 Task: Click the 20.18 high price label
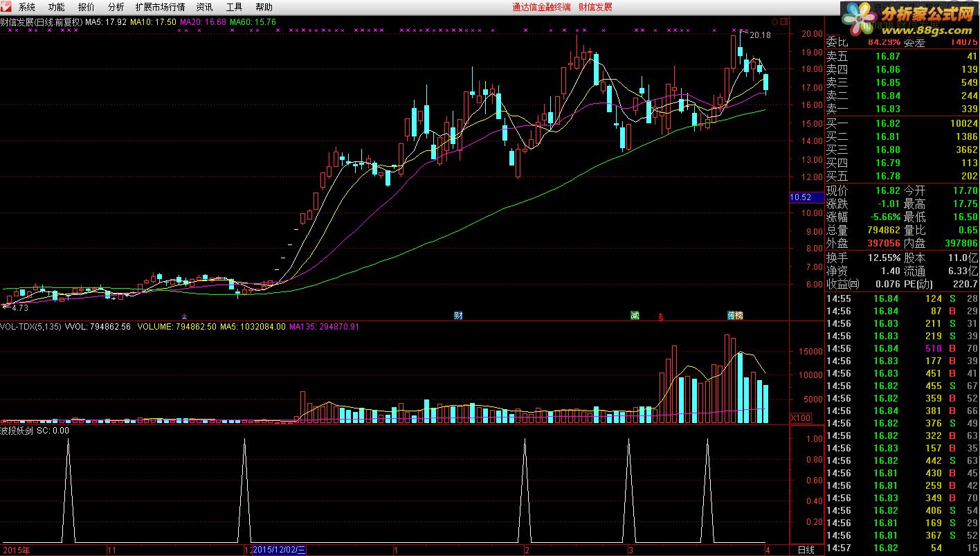(x=760, y=35)
